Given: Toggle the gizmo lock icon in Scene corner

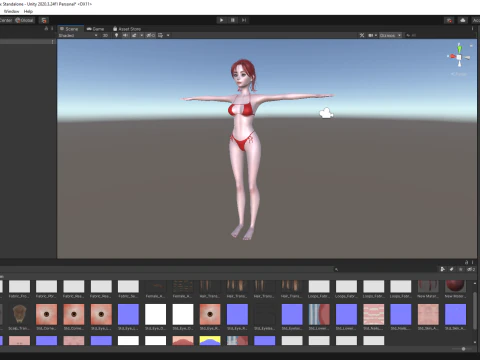Looking at the screenshot, I should click(x=471, y=45).
